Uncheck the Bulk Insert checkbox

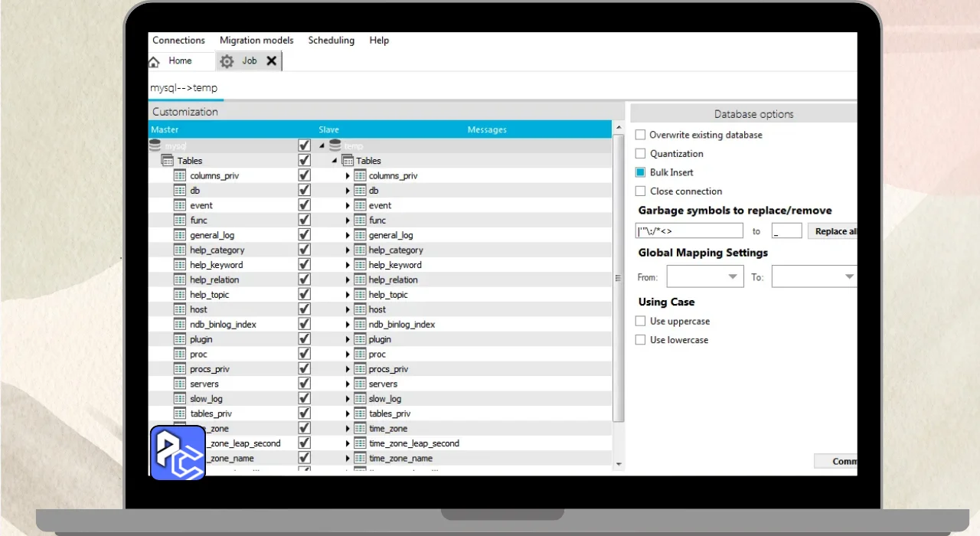pos(641,172)
